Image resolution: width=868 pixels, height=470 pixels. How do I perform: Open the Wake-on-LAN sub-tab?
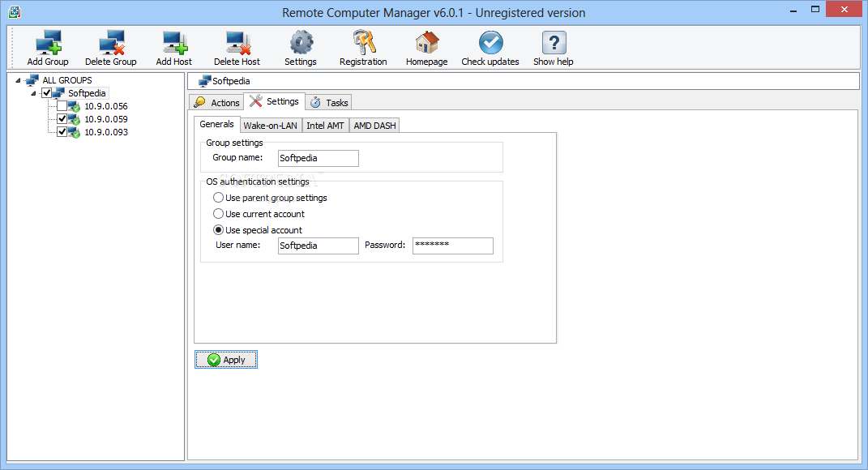click(270, 126)
